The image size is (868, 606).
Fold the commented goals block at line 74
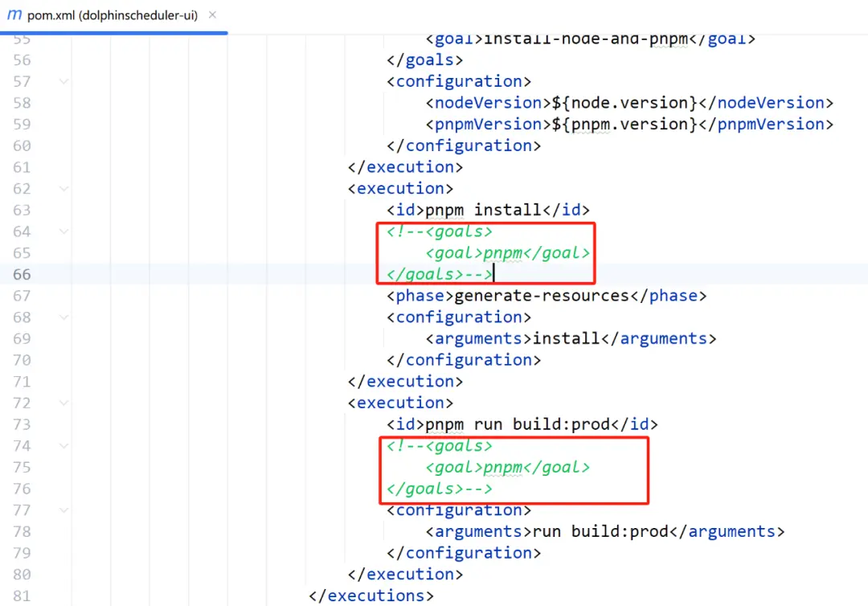pos(63,446)
